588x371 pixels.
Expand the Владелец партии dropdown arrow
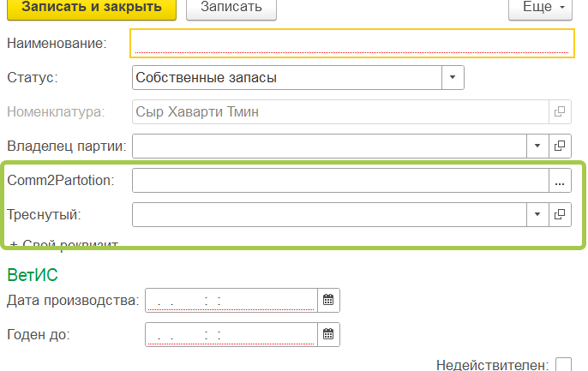(x=537, y=146)
